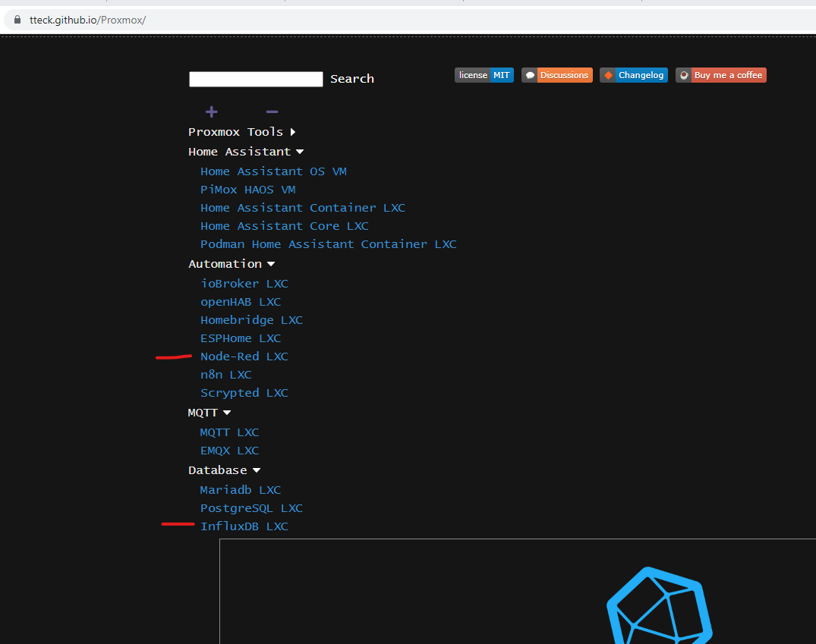Open MQTT LXC link

229,433
